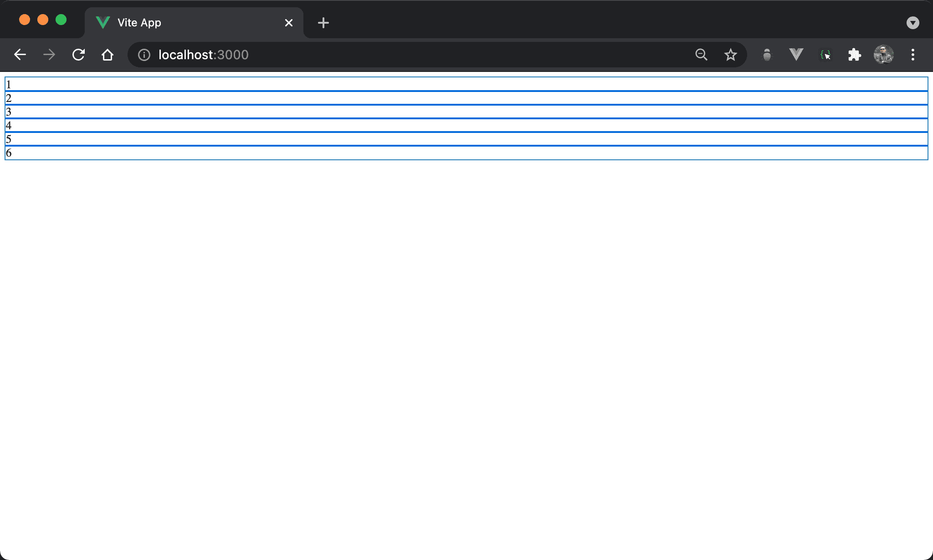Viewport: 933px width, 560px height.
Task: Close the Vite App tab
Action: coord(289,23)
